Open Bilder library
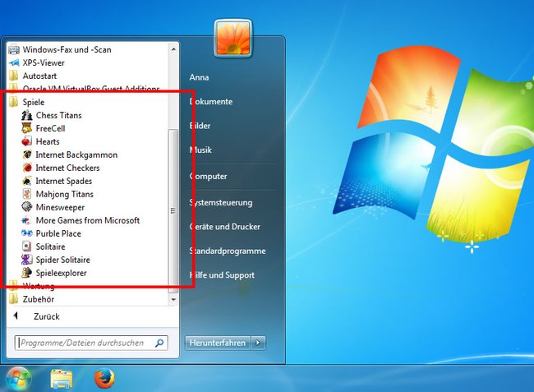 click(x=200, y=126)
